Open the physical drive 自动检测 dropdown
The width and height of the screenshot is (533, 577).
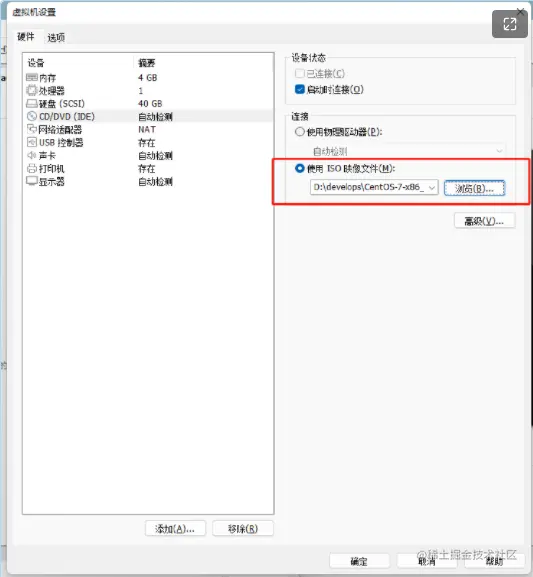tap(407, 151)
